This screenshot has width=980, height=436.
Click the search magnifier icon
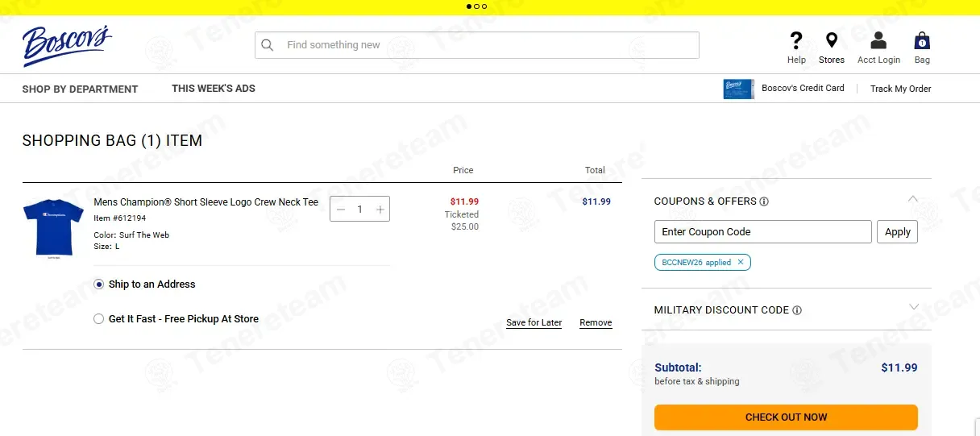(x=268, y=45)
